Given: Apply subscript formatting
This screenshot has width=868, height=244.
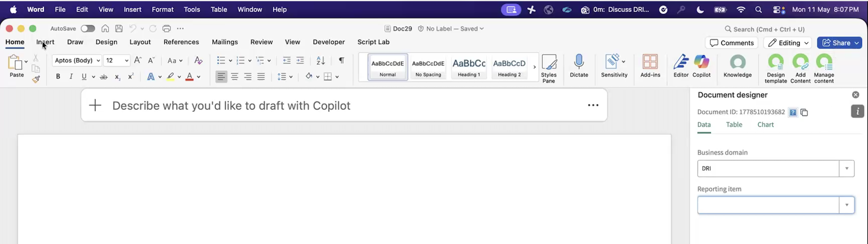Looking at the screenshot, I should (117, 77).
